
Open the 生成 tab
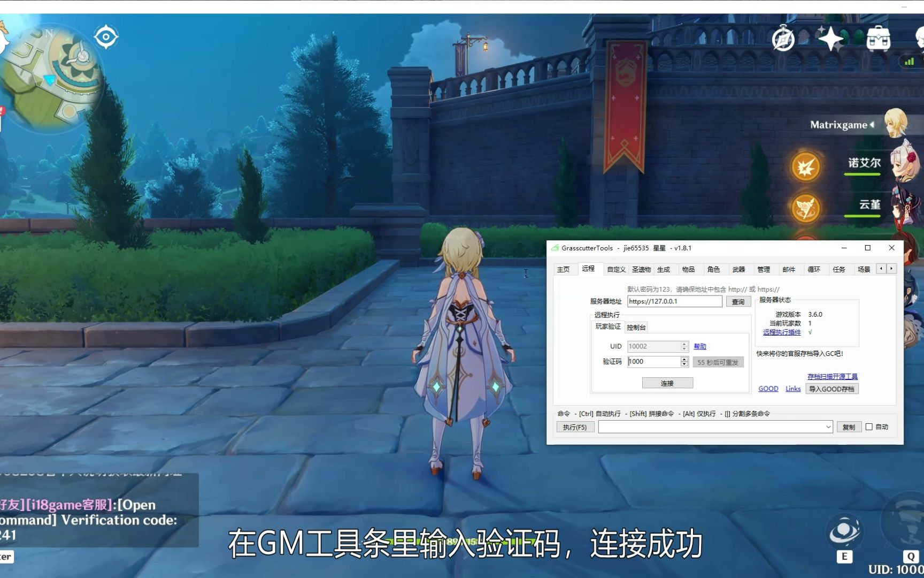pos(664,270)
